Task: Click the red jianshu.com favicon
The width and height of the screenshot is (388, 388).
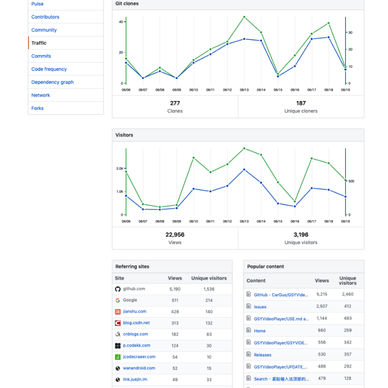Action: tap(118, 312)
